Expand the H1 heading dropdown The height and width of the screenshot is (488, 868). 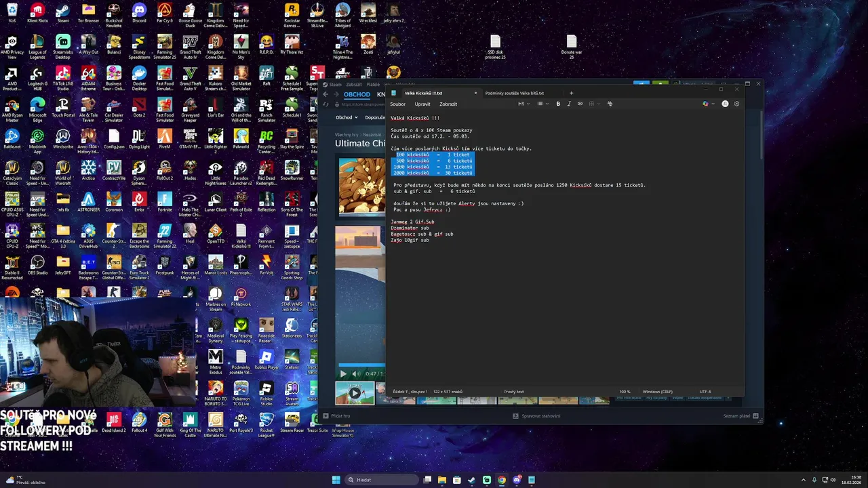(523, 104)
